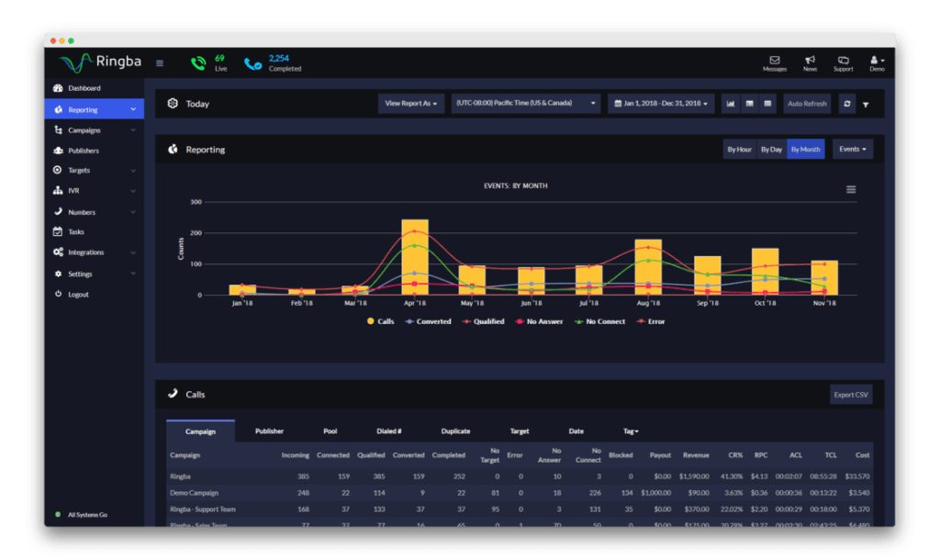
Task: Switch to Duplicate tab
Action: (455, 431)
